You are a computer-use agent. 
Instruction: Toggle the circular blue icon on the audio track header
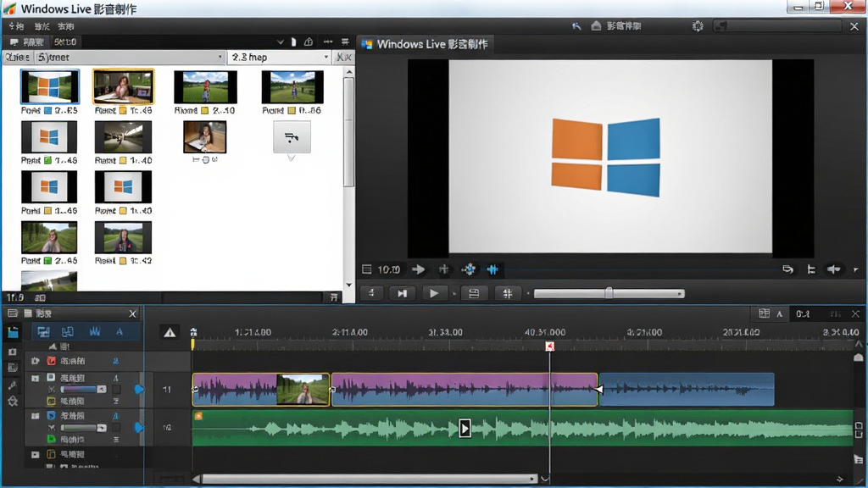click(x=51, y=415)
